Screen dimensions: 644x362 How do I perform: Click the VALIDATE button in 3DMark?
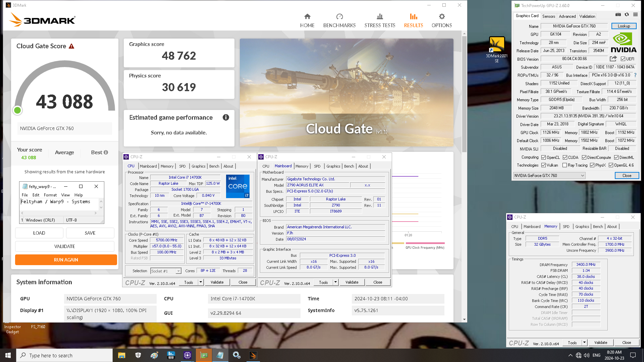click(x=65, y=246)
